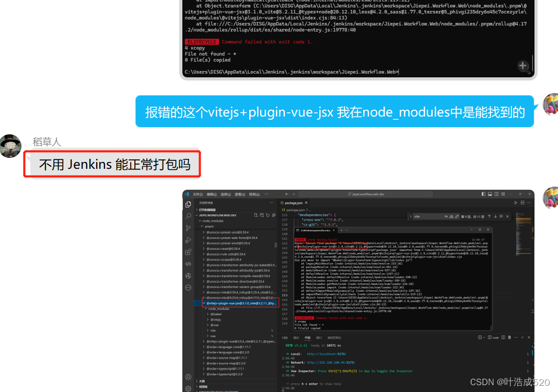Close the find widget
Viewport: 558px width, 392px height.
507,216
